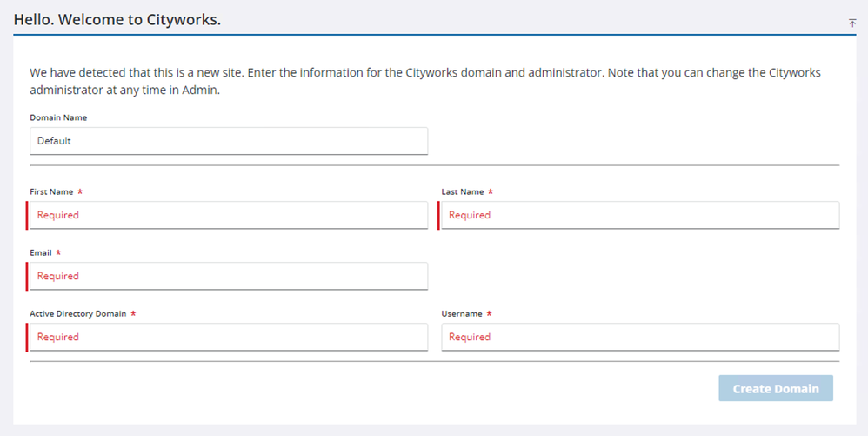Click the Email label above its field

pos(40,252)
